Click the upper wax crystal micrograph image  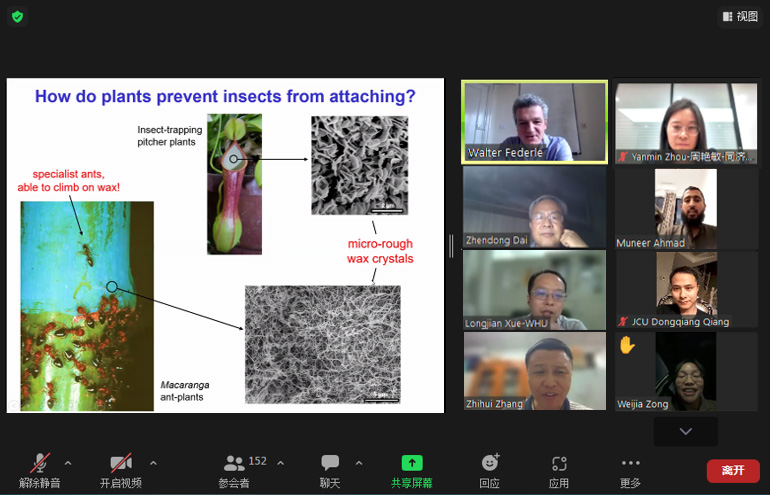click(359, 165)
